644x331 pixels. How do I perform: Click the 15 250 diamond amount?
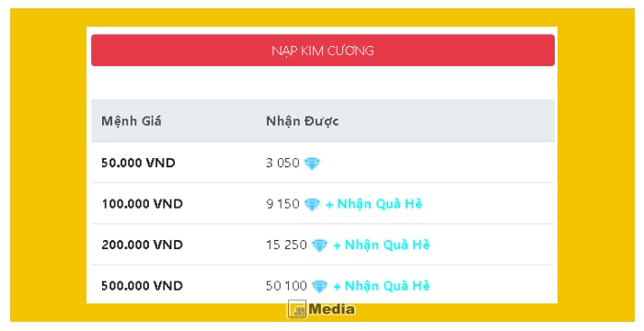pyautogui.click(x=286, y=245)
